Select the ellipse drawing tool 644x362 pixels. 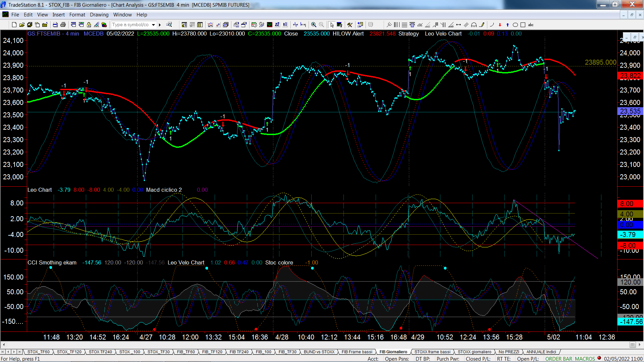(515, 24)
